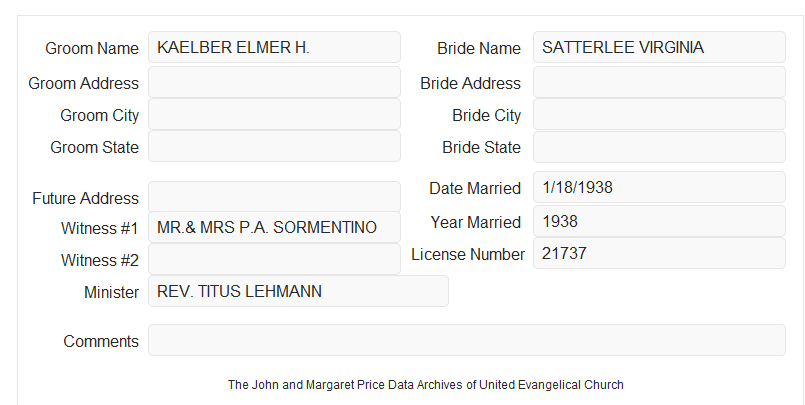Select the Date Married field showing 1/18/1938
The width and height of the screenshot is (805, 405).
[659, 187]
